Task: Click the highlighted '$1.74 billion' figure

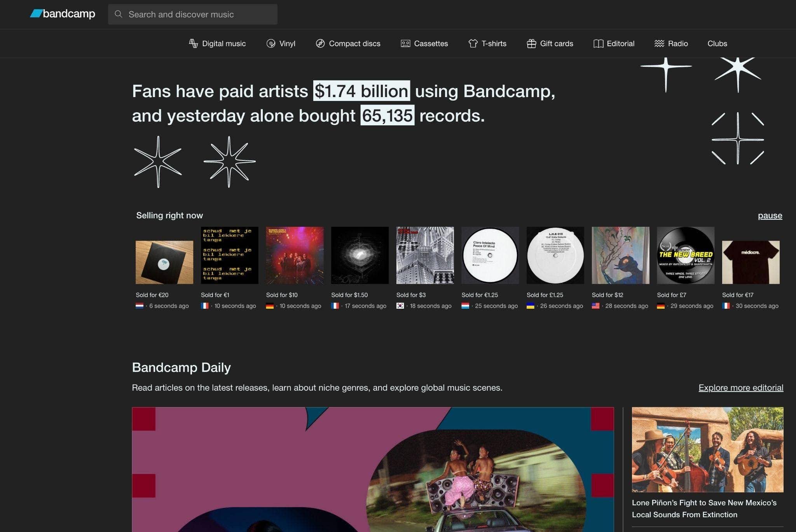Action: pyautogui.click(x=361, y=91)
